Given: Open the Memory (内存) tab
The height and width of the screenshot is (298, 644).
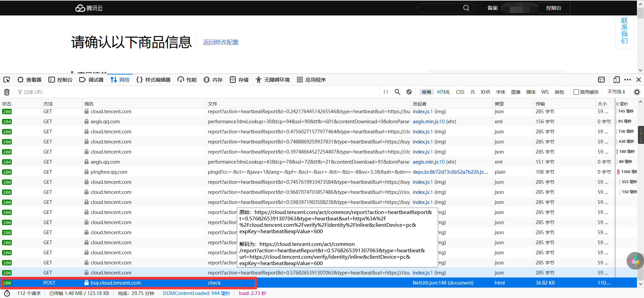Looking at the screenshot, I should point(213,80).
